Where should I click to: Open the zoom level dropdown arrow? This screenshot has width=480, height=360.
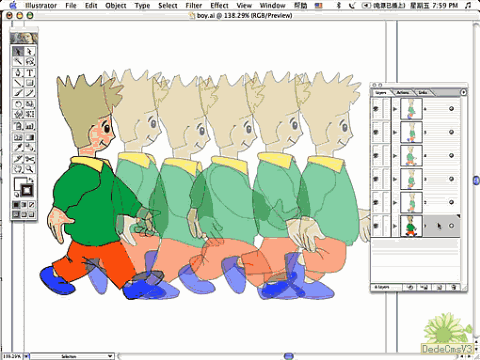26,356
